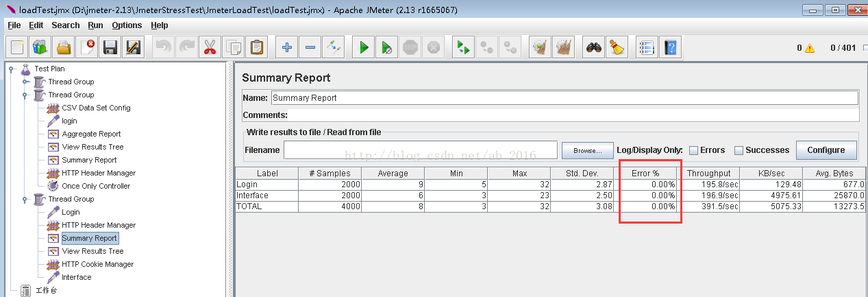Screen dimensions: 868x297
Task: Enable the Successes only checkbox
Action: pyautogui.click(x=739, y=150)
